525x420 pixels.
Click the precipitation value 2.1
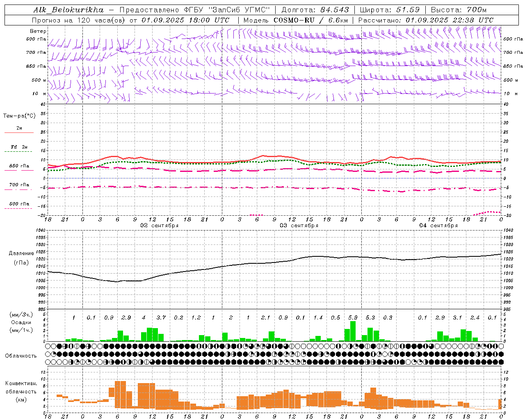(266, 318)
